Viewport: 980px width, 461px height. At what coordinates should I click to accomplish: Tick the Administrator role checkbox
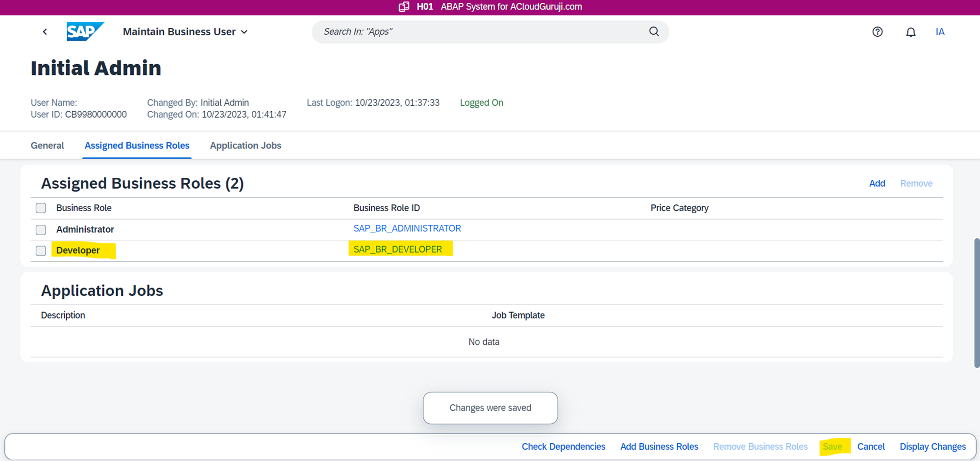(x=41, y=230)
